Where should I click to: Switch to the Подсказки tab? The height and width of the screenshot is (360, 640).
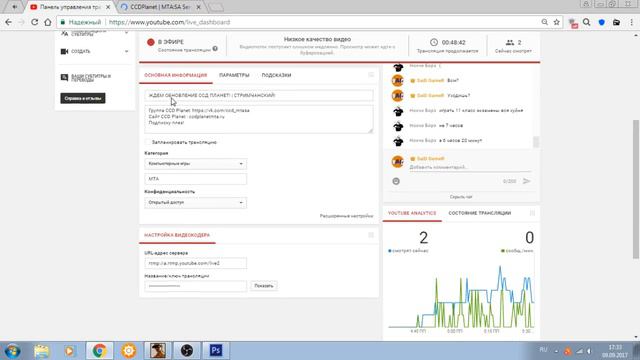[x=276, y=75]
